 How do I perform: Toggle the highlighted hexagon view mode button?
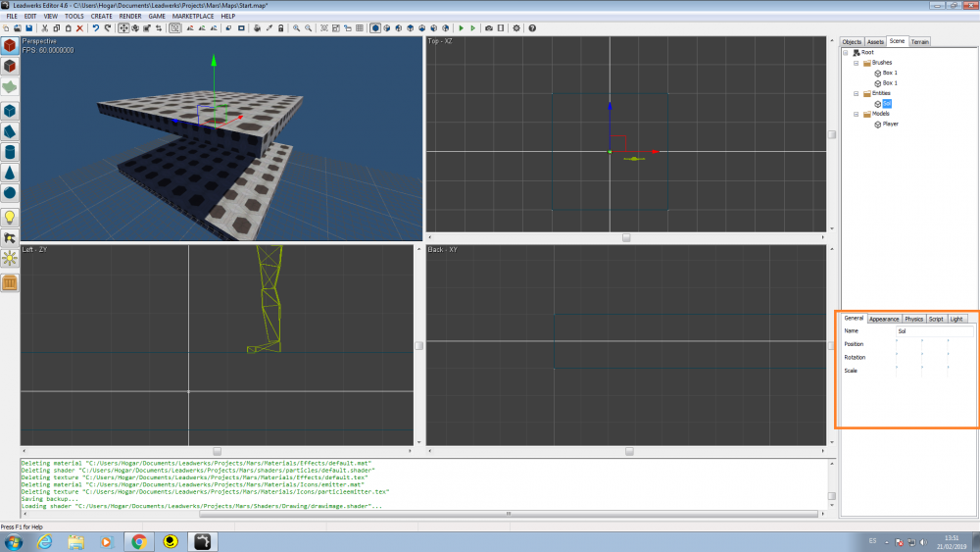tap(375, 28)
